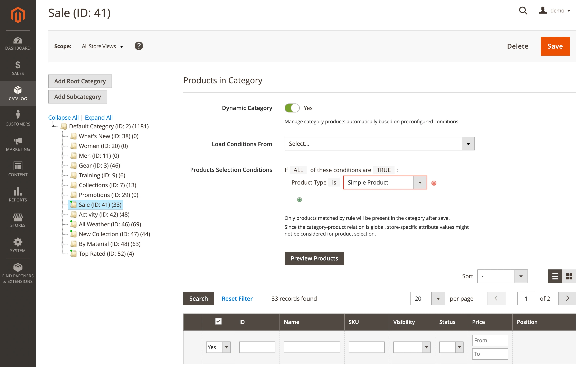Image resolution: width=588 pixels, height=367 pixels.
Task: Open Find Partners & Extensions
Action: click(x=18, y=272)
